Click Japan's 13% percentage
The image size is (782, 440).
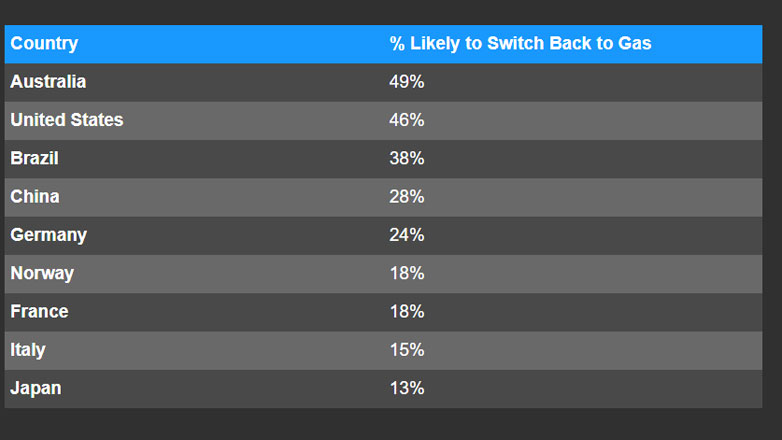(x=407, y=388)
